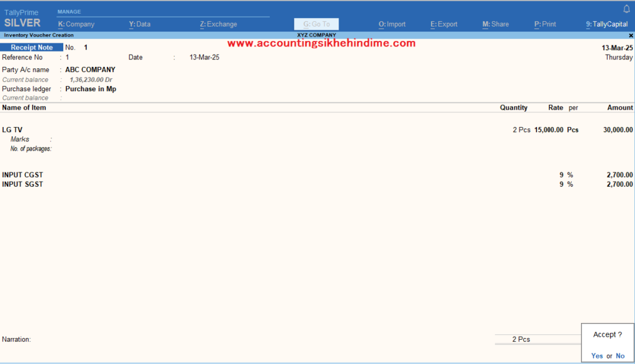Click the TallyPrime SILVER logo
635x364 pixels.
pos(22,19)
